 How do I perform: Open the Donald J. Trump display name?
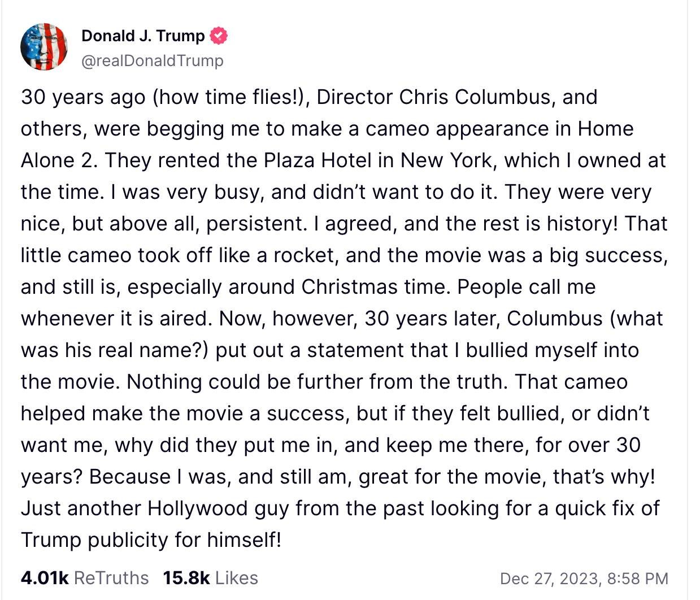[143, 36]
